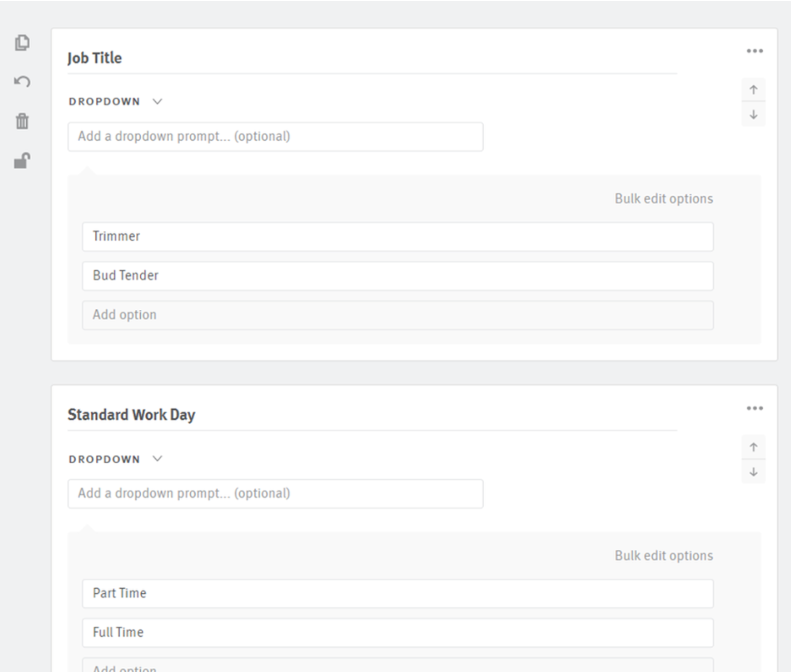Open the Job Title three-dot menu

[755, 51]
